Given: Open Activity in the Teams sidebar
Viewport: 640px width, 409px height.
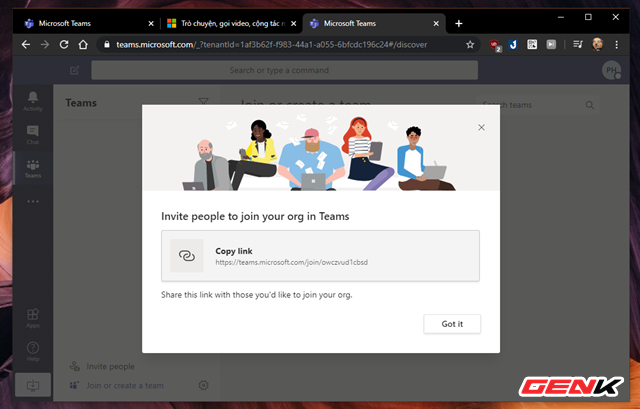Looking at the screenshot, I should (33, 101).
